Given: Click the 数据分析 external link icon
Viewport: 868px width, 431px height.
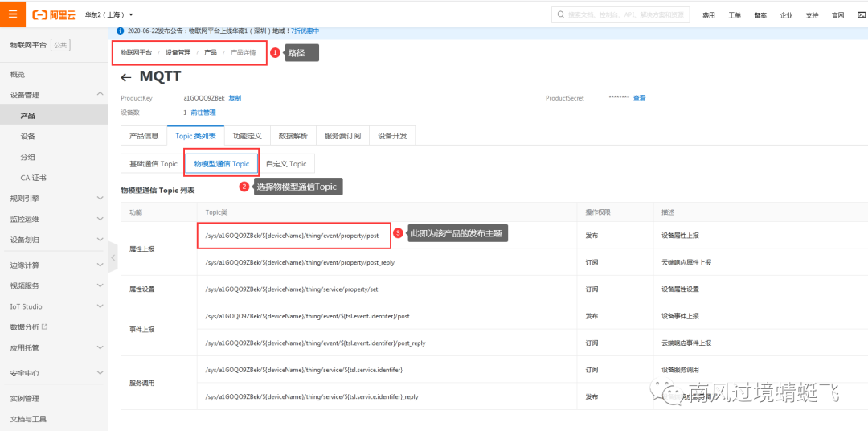Looking at the screenshot, I should (45, 326).
